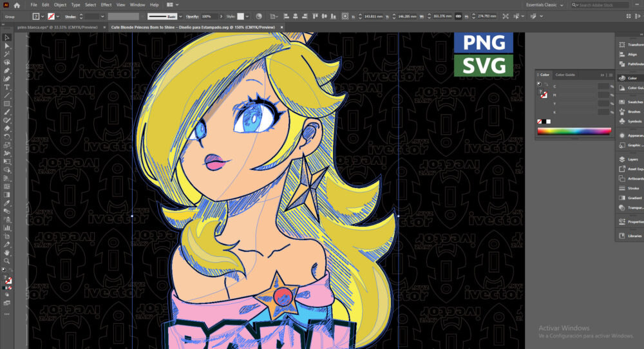644x349 pixels.
Task: Open the Stroke weight dropdown
Action: (x=102, y=17)
